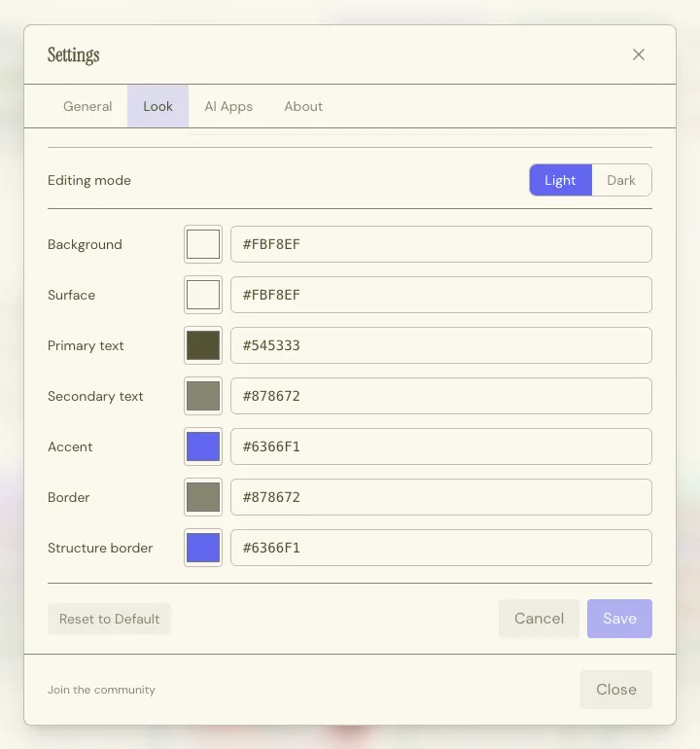
Task: Edit the Background hex value field
Action: point(441,244)
